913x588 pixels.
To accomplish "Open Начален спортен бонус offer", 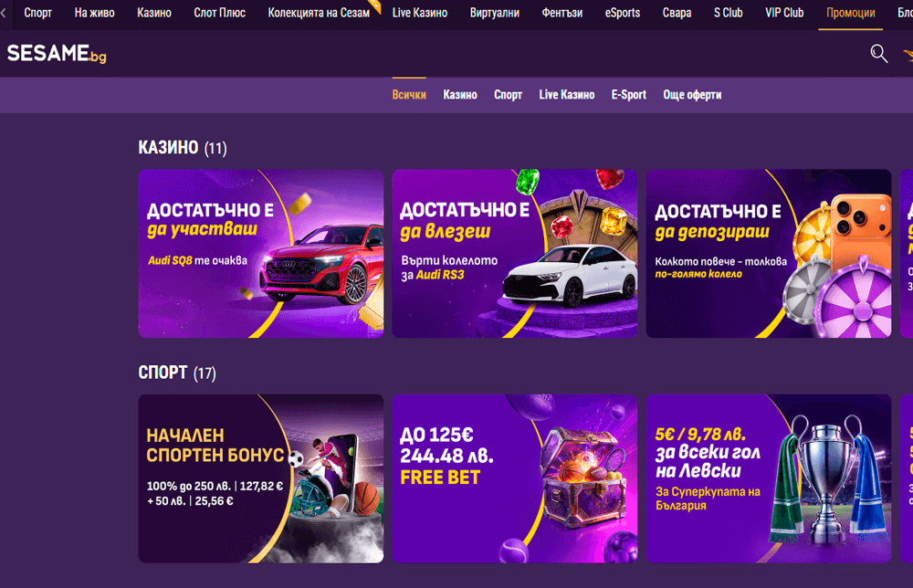I will (x=261, y=478).
